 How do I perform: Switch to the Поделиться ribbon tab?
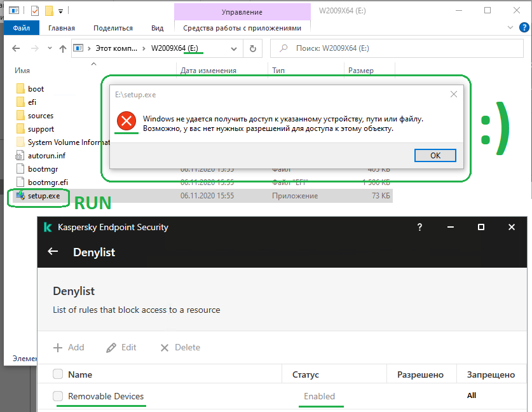click(113, 28)
